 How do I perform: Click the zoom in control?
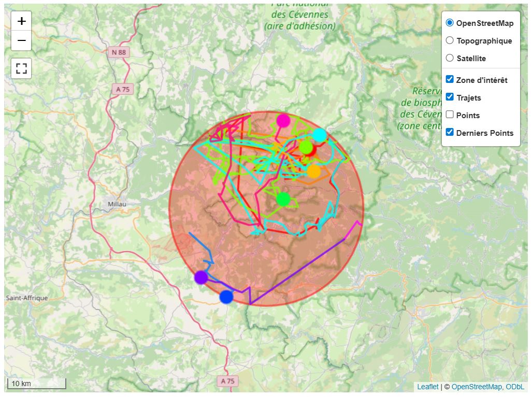[21, 20]
